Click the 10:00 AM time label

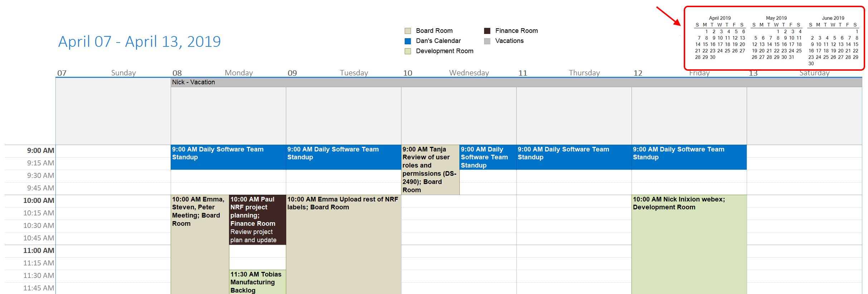[x=39, y=200]
